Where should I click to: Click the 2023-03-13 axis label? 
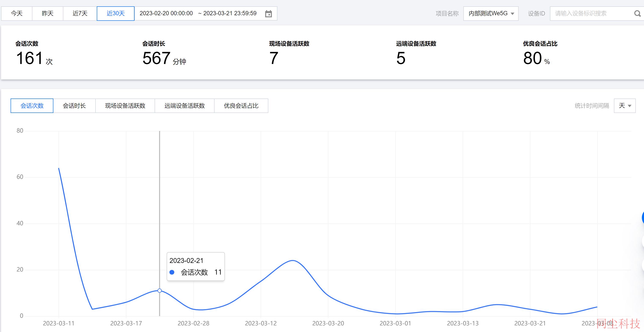[463, 323]
